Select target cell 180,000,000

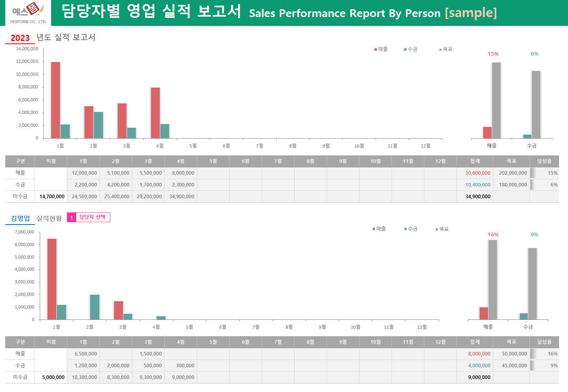coord(511,185)
